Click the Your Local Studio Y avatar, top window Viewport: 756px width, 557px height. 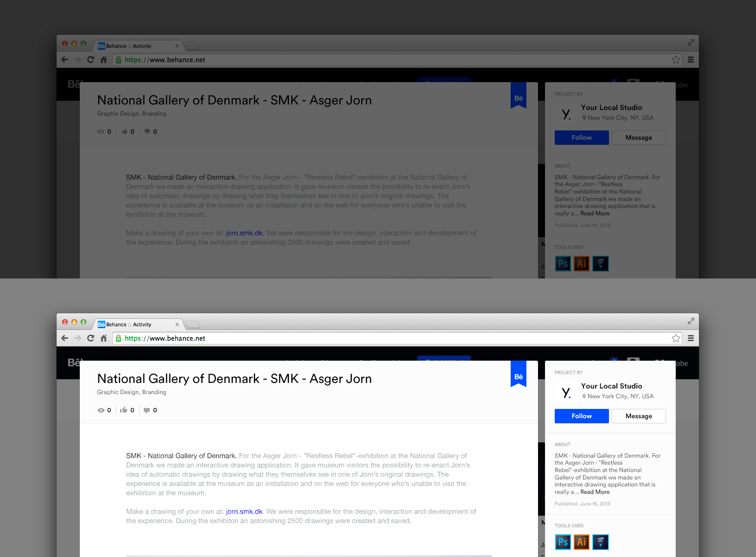pyautogui.click(x=566, y=114)
